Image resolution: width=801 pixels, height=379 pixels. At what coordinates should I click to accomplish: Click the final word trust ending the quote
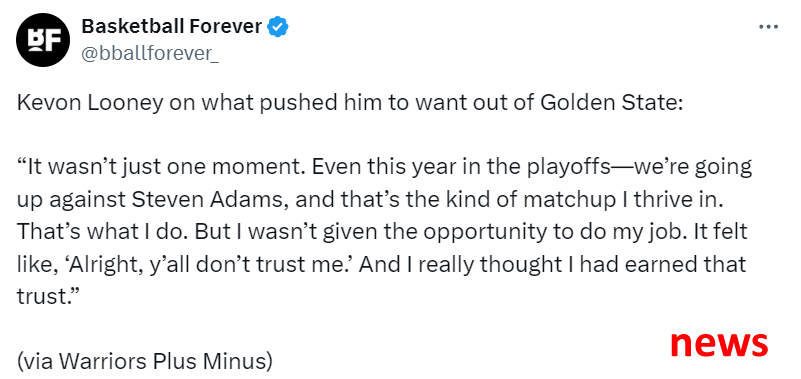click(45, 296)
